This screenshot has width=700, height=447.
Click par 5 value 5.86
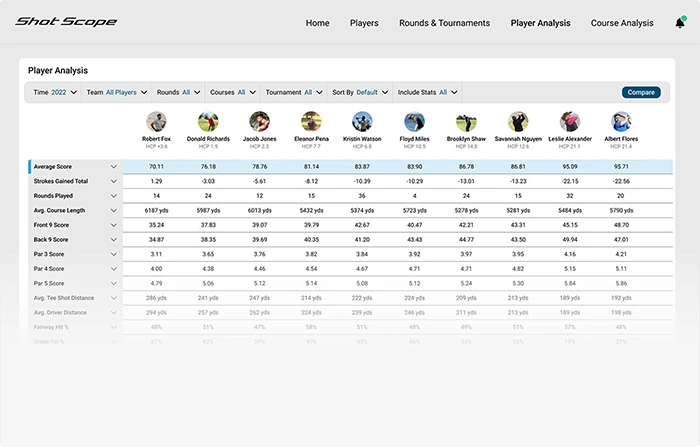point(621,283)
